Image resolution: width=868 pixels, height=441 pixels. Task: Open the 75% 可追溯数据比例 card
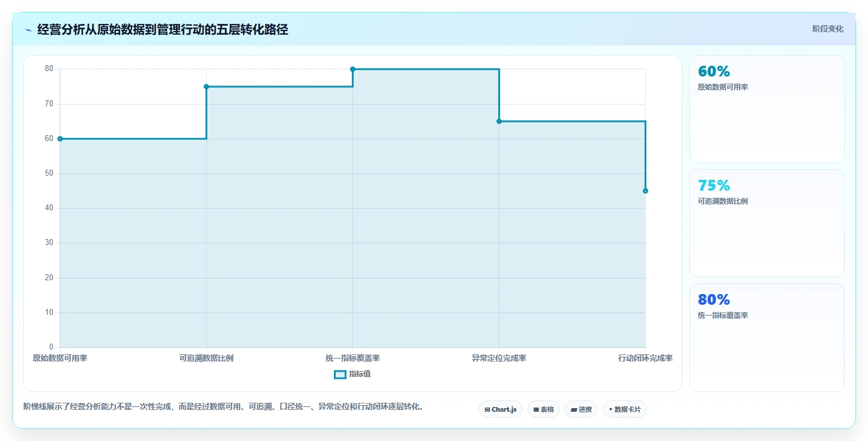pyautogui.click(x=766, y=223)
